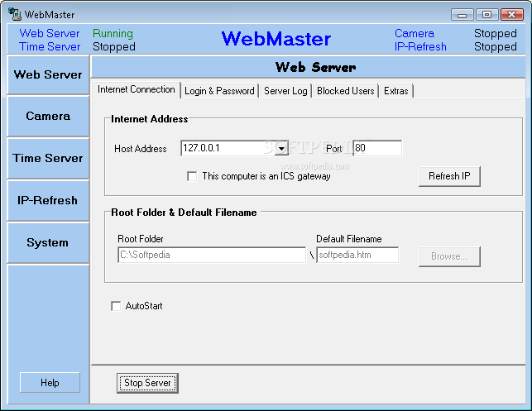Image resolution: width=532 pixels, height=411 pixels.
Task: Open the Camera section in sidebar
Action: point(48,117)
